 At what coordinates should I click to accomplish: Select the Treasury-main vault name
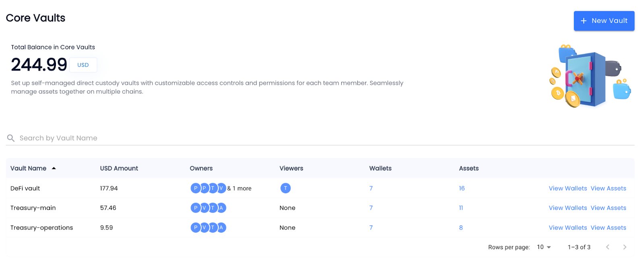tap(33, 208)
